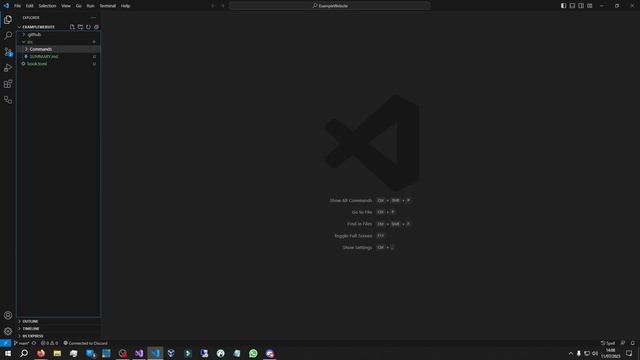
Task: Open the bottom-most activity bar view icon
Action: click(x=8, y=100)
